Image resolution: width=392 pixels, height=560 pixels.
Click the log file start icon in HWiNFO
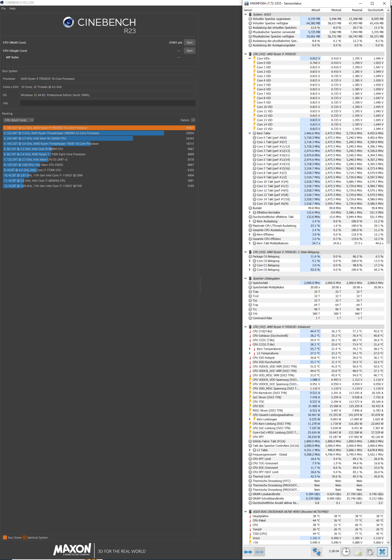(358, 552)
